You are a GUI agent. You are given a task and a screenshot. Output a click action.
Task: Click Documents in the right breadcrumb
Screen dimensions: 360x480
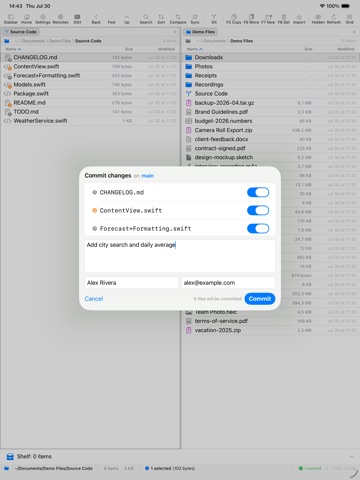(x=214, y=41)
